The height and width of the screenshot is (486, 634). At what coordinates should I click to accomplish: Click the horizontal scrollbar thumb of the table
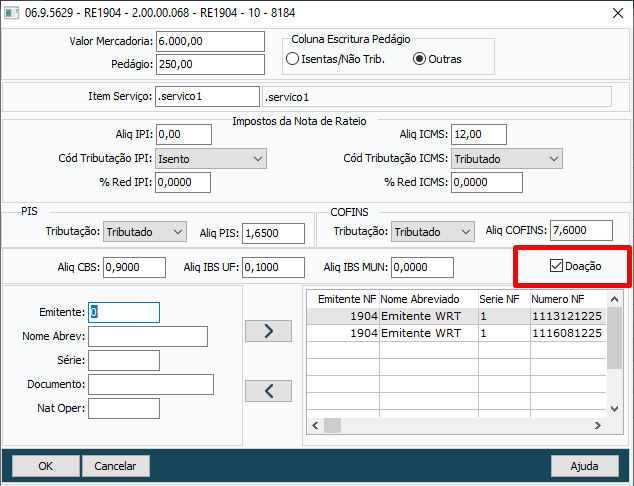point(332,425)
